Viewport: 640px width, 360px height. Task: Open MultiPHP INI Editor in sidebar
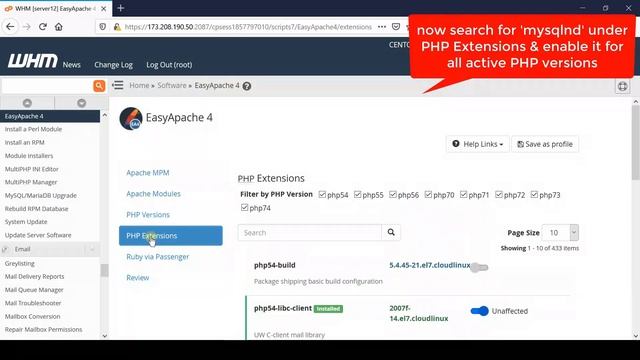tap(31, 169)
